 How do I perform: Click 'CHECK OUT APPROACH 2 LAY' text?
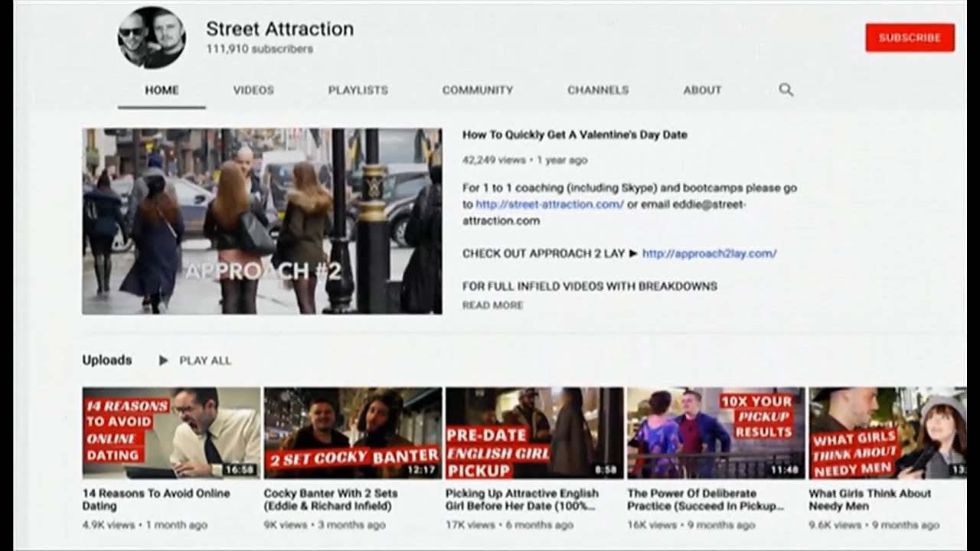pyautogui.click(x=544, y=253)
